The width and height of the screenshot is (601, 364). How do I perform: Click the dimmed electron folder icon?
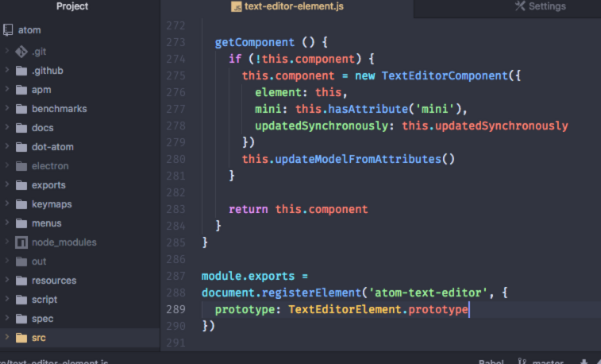[x=21, y=166]
